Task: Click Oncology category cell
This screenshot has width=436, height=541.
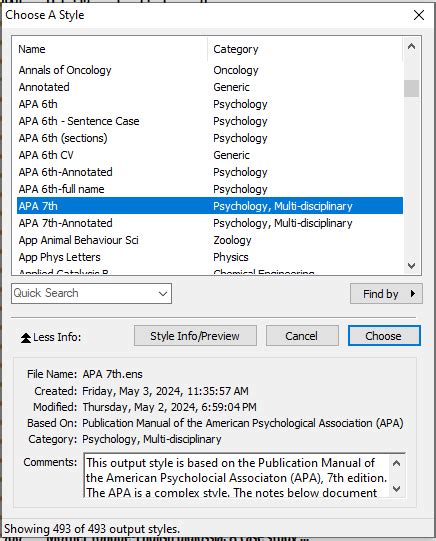Action: 236,70
